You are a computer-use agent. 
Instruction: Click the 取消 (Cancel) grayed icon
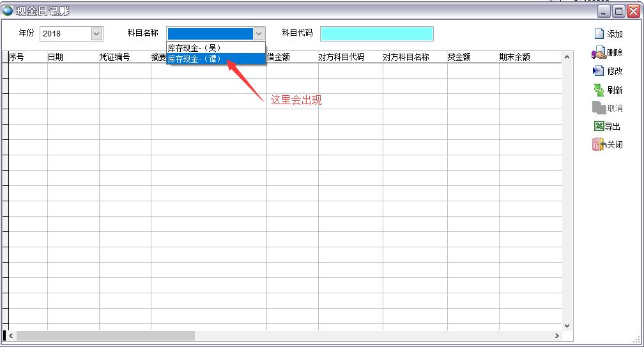pyautogui.click(x=599, y=108)
